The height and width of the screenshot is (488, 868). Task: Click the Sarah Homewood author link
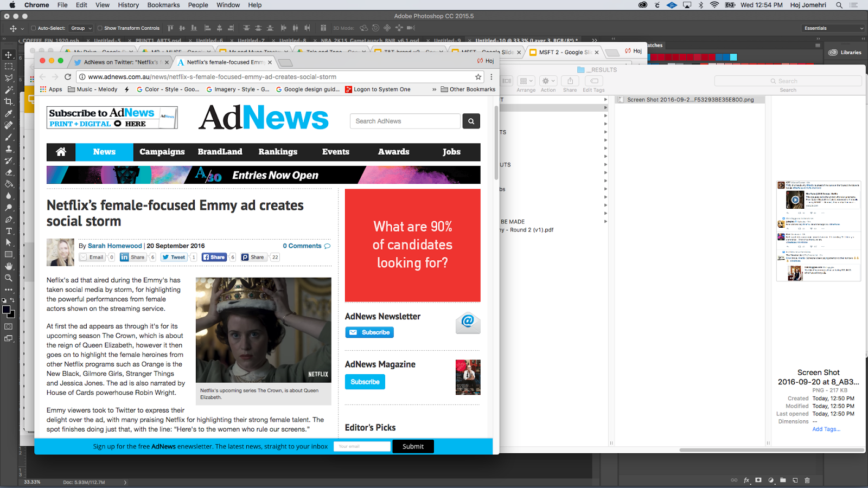point(115,246)
